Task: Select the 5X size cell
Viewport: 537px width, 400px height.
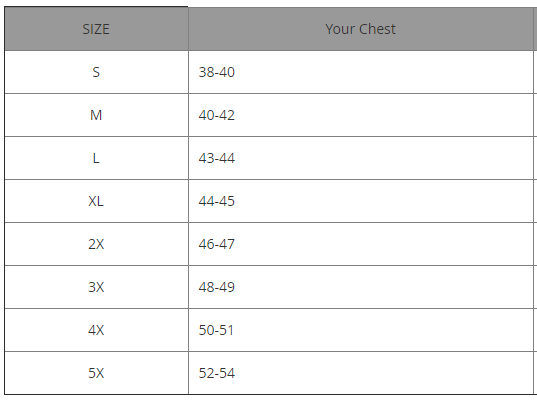Action: pyautogui.click(x=96, y=373)
